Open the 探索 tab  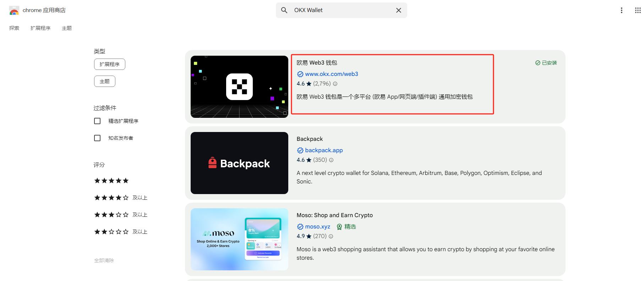tap(14, 28)
